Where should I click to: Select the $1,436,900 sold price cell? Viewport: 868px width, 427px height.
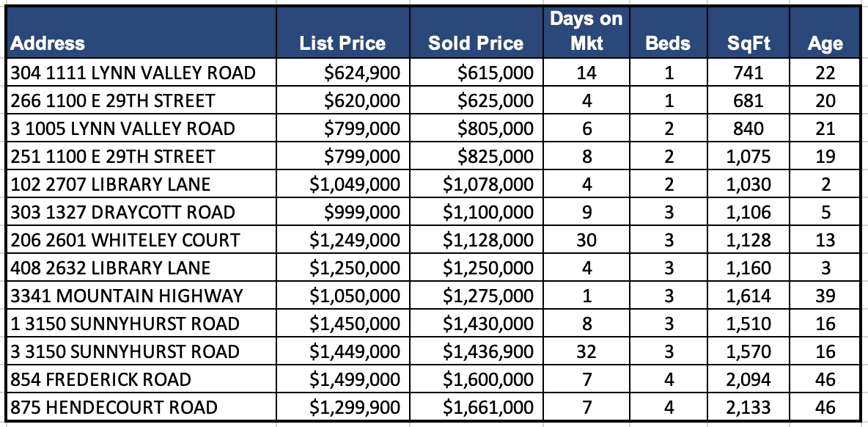coord(488,351)
